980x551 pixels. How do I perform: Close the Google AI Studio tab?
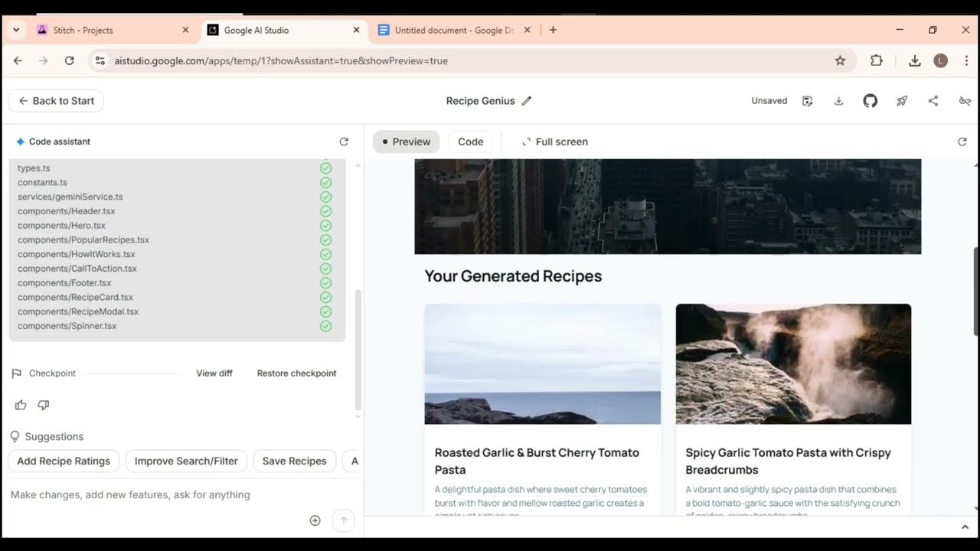[x=356, y=30]
